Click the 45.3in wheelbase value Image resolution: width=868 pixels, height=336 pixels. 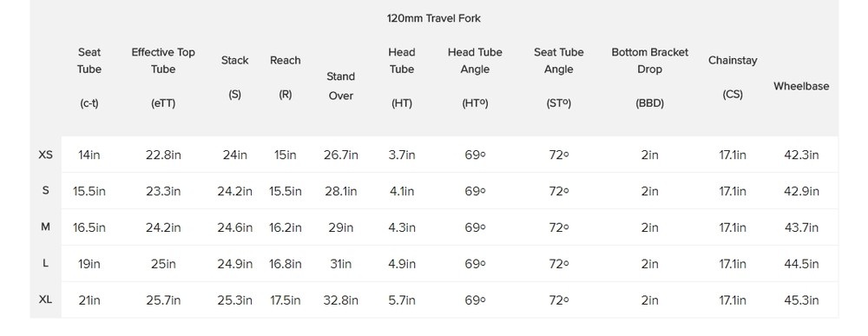801,300
